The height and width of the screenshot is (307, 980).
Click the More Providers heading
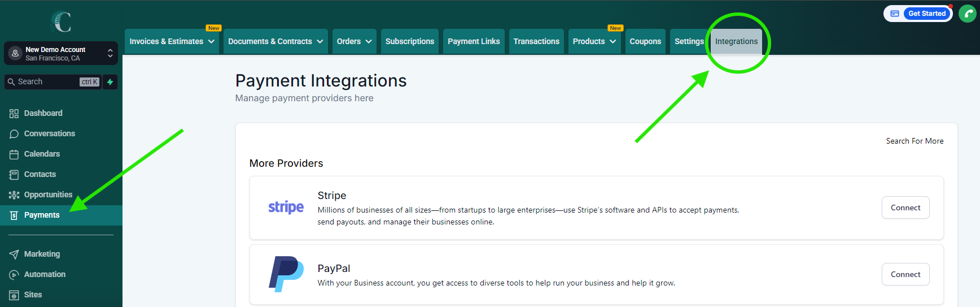[x=286, y=163]
